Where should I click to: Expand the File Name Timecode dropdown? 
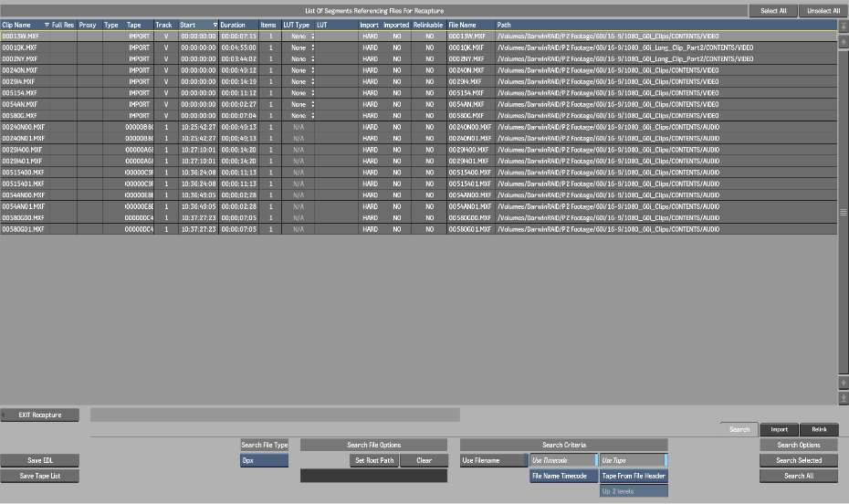click(x=563, y=476)
